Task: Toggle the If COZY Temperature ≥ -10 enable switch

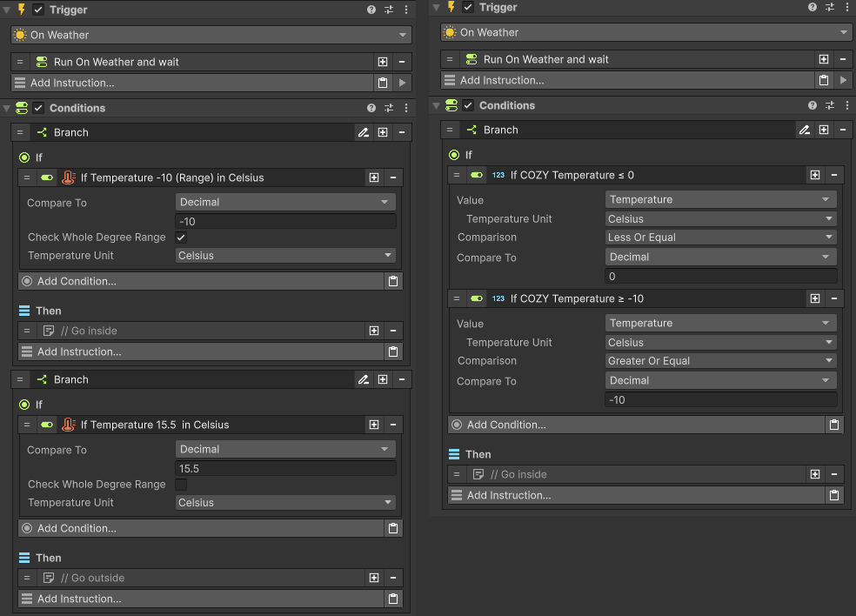Action: pyautogui.click(x=476, y=298)
